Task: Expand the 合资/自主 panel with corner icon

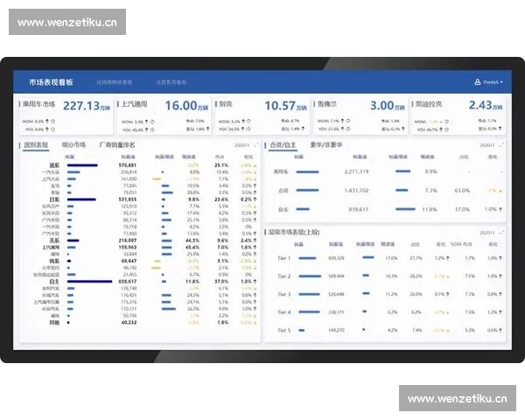Action: pos(500,145)
